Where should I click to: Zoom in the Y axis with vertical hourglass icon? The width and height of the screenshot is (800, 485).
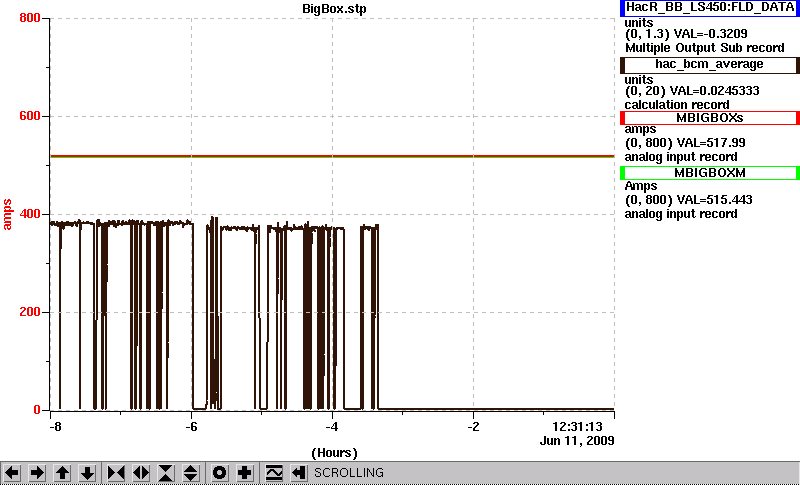(166, 473)
